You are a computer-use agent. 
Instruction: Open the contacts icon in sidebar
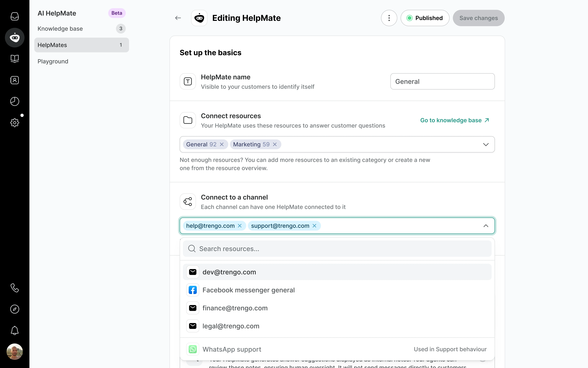coord(15,80)
